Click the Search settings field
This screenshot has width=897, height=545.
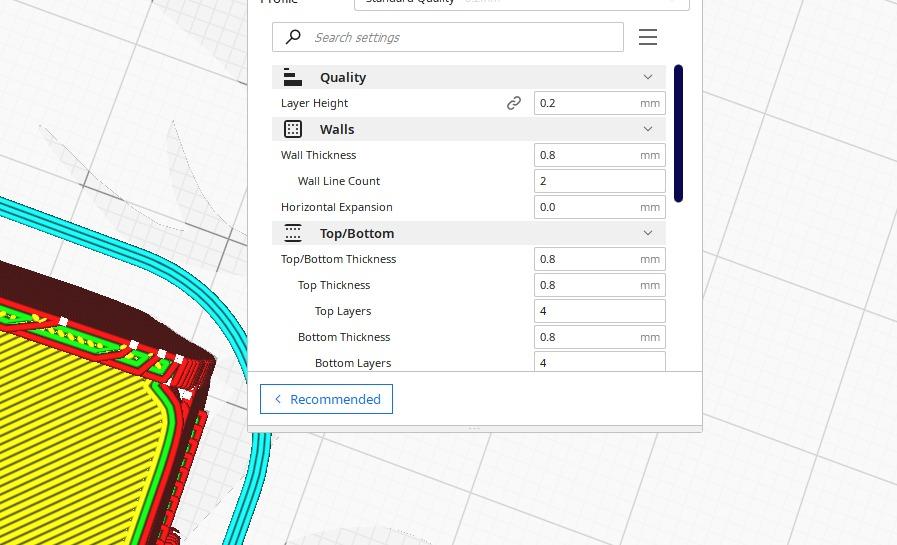tap(448, 37)
